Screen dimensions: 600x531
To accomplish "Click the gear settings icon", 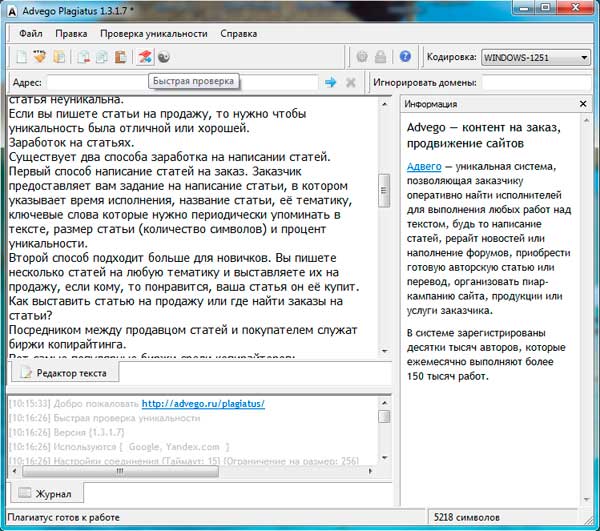I will point(362,57).
